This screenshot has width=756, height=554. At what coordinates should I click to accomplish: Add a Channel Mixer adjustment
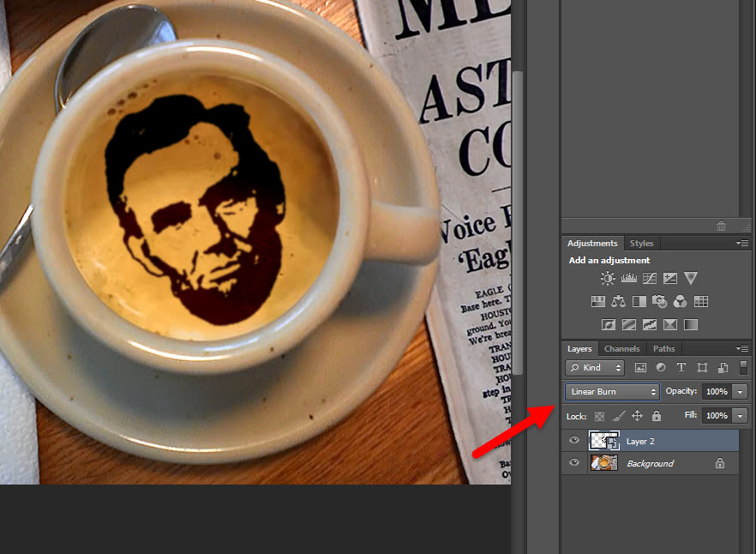click(680, 302)
